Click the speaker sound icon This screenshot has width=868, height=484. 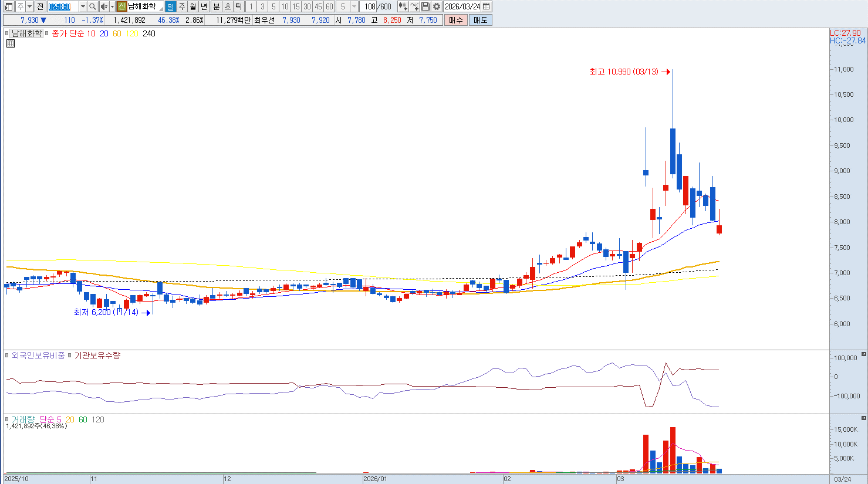click(x=104, y=6)
